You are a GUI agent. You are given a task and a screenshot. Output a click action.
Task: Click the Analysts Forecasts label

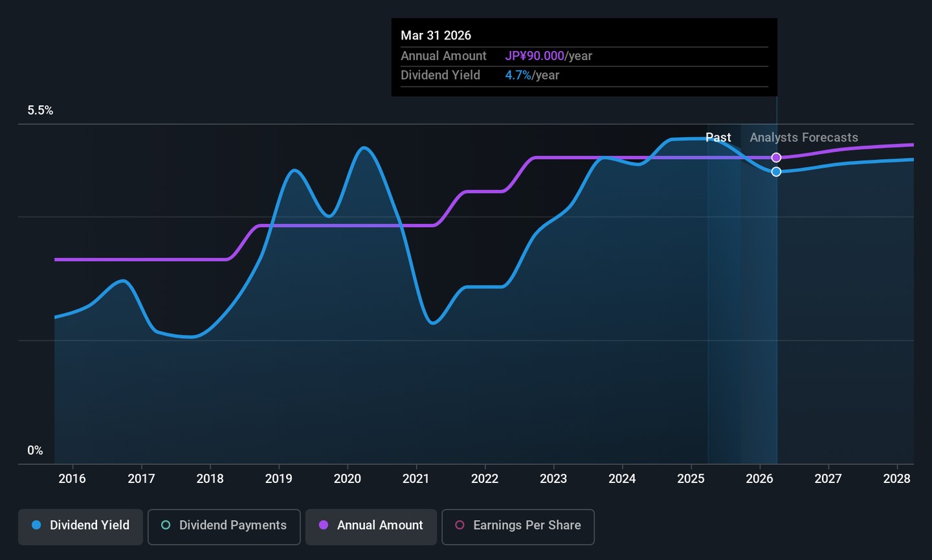(803, 138)
